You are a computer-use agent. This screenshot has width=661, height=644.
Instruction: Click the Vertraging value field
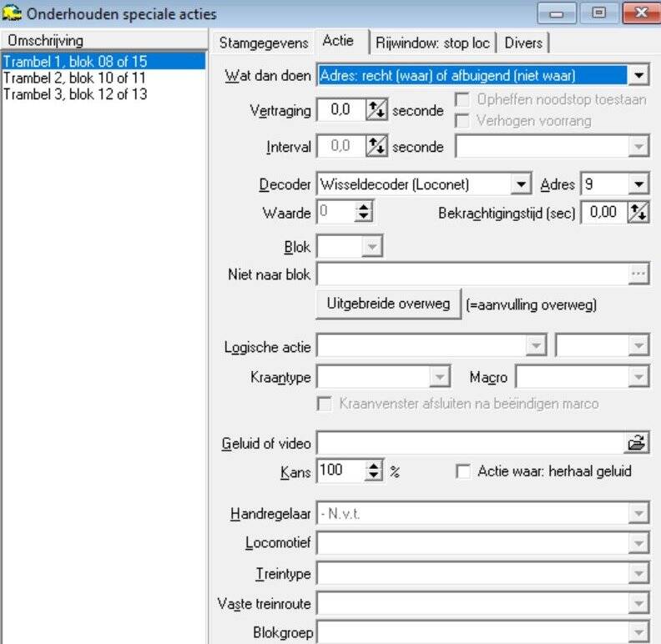(341, 110)
